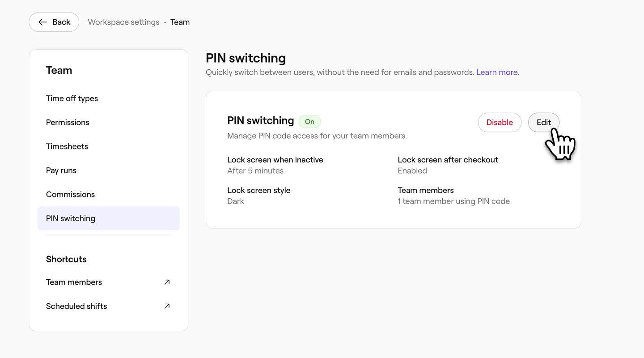The width and height of the screenshot is (644, 358).
Task: Open Team members shortcut
Action: tap(74, 282)
